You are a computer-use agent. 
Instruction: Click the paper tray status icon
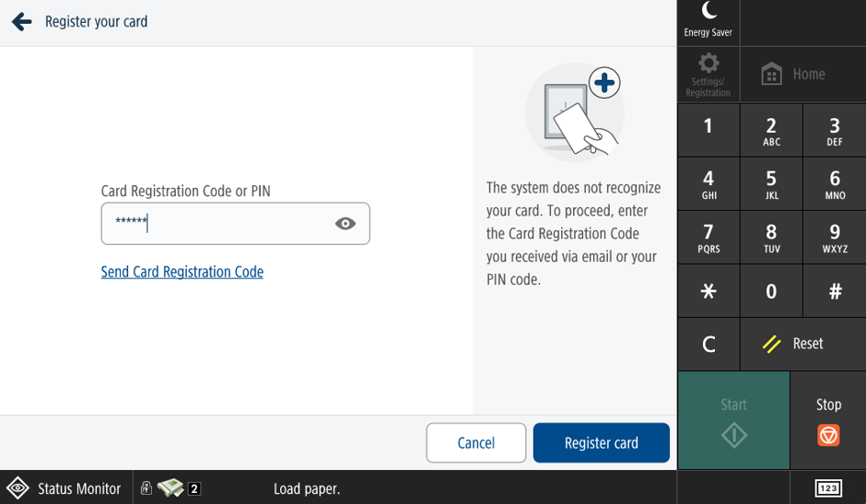click(170, 488)
